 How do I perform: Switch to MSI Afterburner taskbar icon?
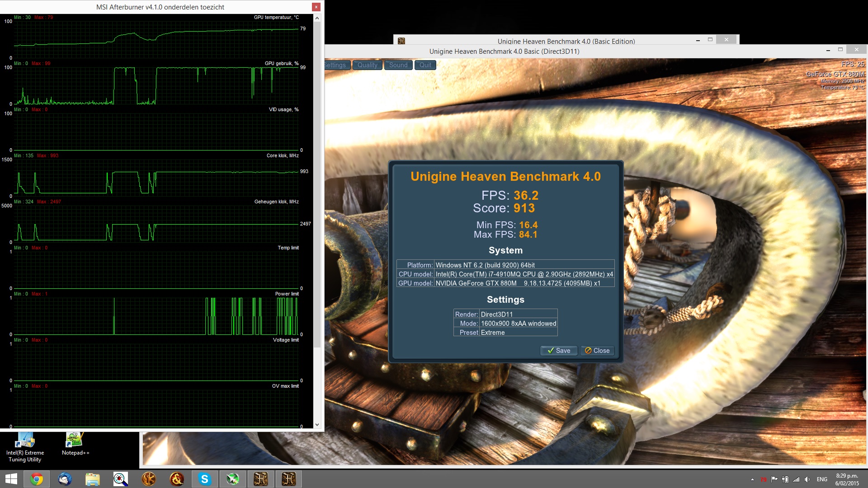[233, 479]
